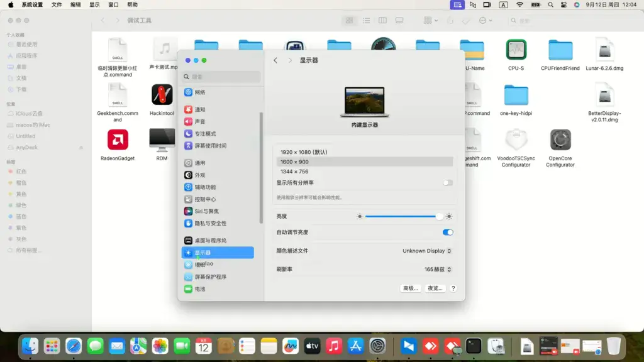
Task: Open Terminal from the Dock
Action: (474, 346)
